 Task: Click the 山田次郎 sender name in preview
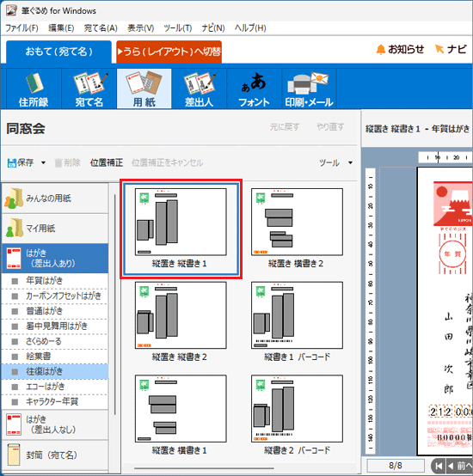pyautogui.click(x=449, y=353)
